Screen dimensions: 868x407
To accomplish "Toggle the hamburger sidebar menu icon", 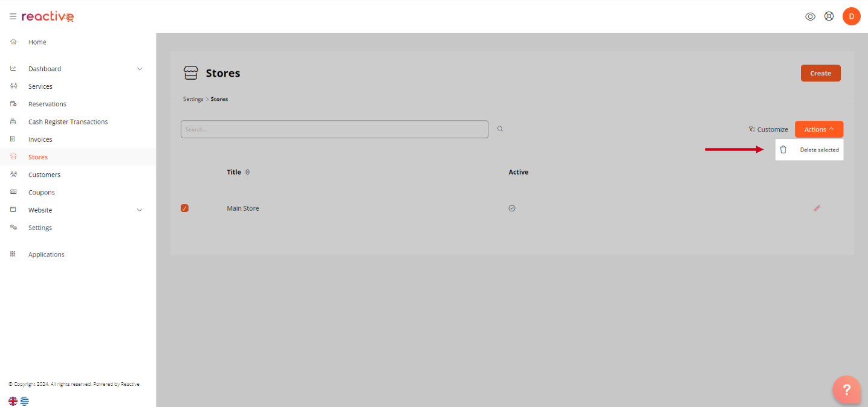I will pyautogui.click(x=13, y=16).
